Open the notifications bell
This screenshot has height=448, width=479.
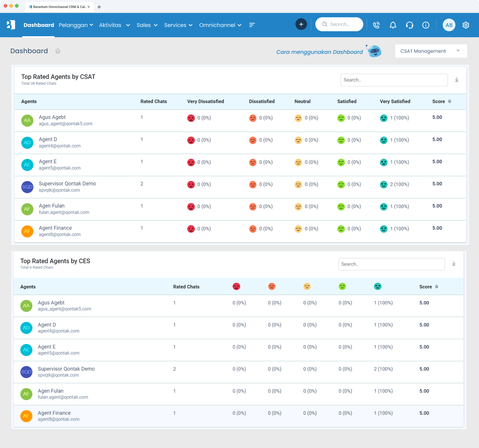(393, 25)
